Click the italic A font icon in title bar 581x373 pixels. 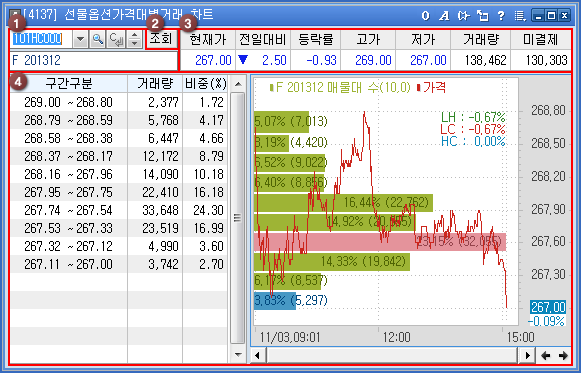444,16
